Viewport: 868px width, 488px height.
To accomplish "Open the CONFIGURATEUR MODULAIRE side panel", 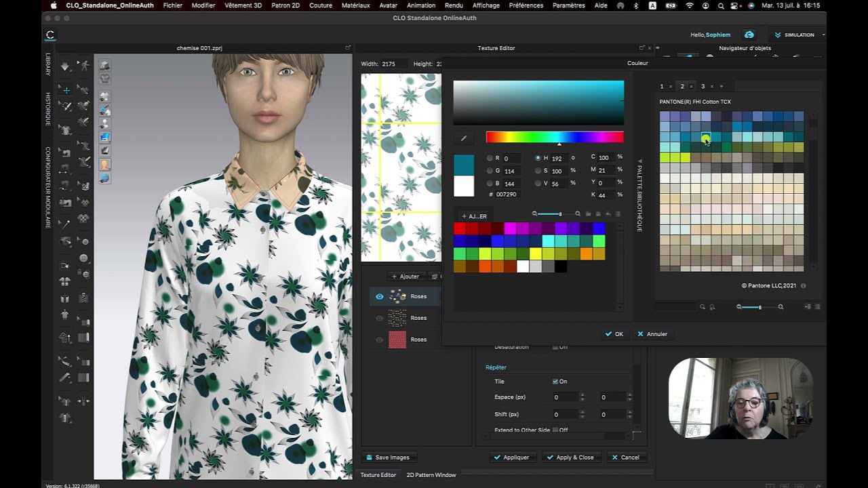I will 48,188.
